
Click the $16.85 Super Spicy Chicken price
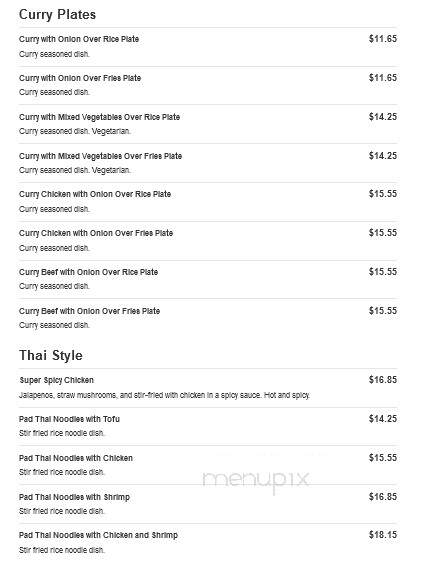[383, 380]
